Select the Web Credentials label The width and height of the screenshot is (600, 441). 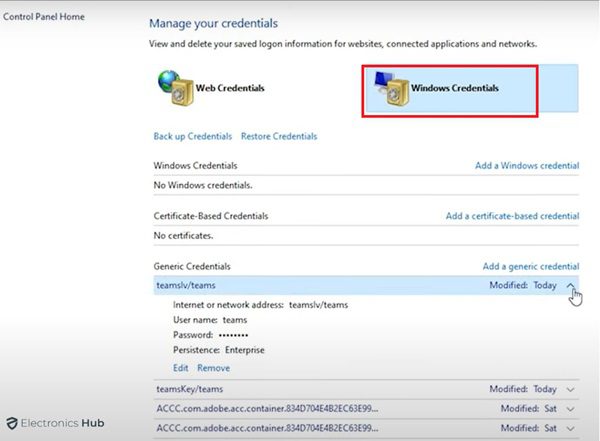(230, 88)
